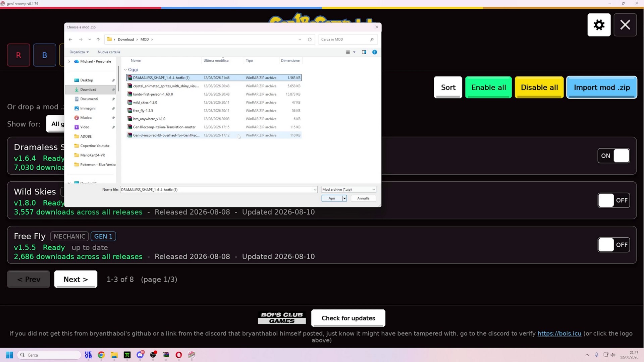Click the Disable all button
This screenshot has width=644, height=362.
(x=539, y=87)
